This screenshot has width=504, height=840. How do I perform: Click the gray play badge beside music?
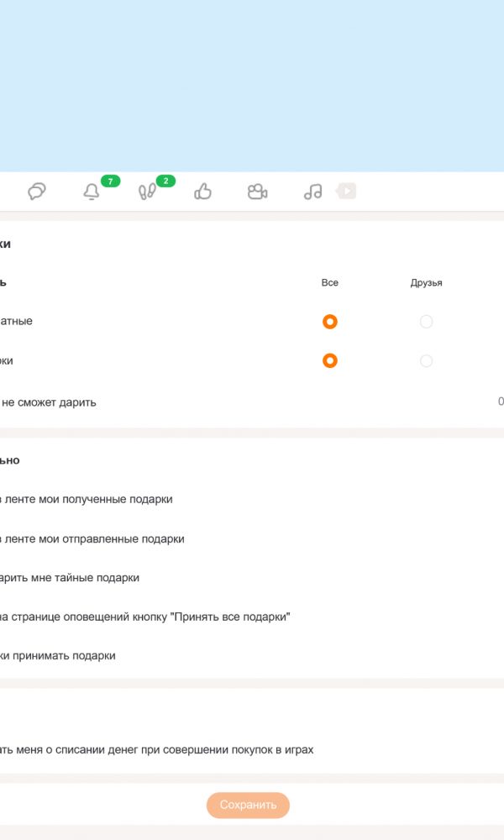[x=346, y=192]
